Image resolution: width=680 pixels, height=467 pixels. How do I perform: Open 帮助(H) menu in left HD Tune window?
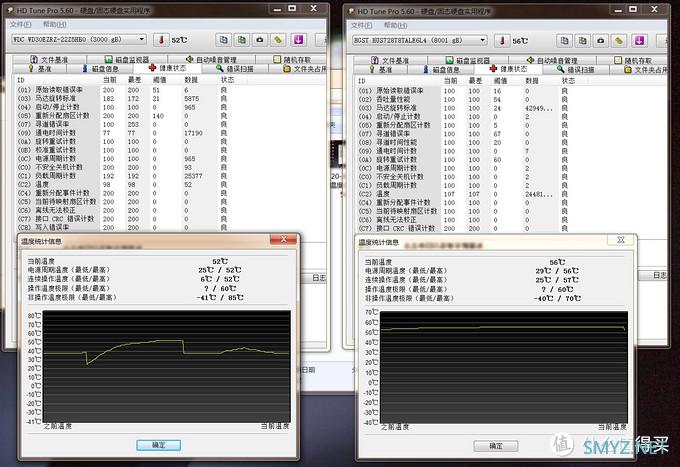pos(55,24)
